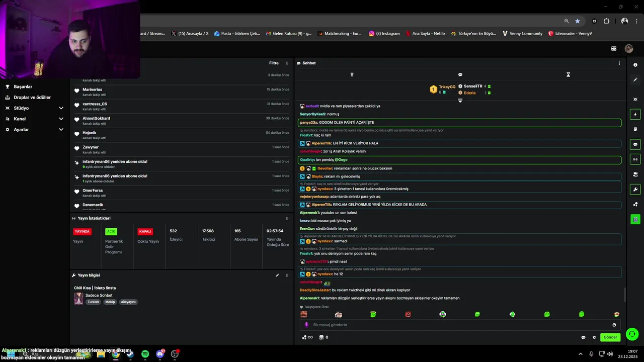The height and width of the screenshot is (362, 644).
Task: Click the Turkish stream tag
Action: [x=93, y=302]
